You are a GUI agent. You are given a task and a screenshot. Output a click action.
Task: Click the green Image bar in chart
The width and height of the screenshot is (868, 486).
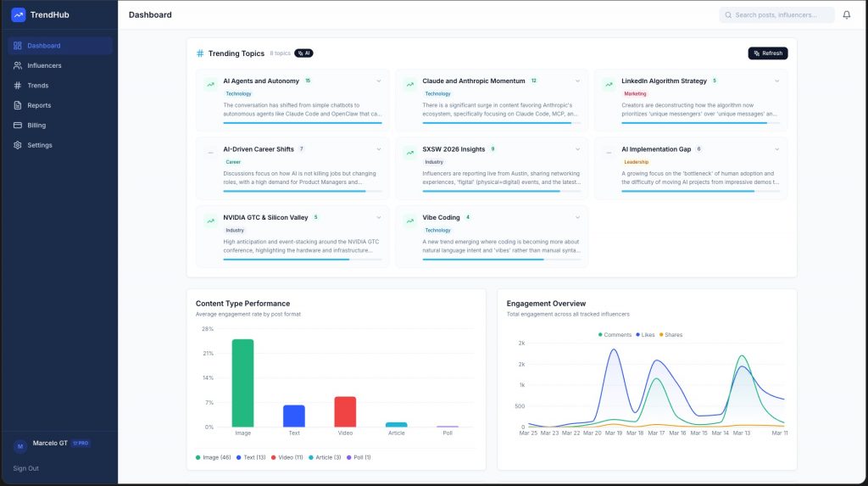tap(242, 383)
